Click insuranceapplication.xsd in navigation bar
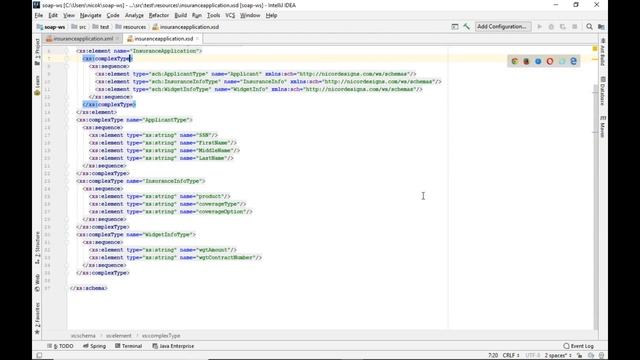 186,27
